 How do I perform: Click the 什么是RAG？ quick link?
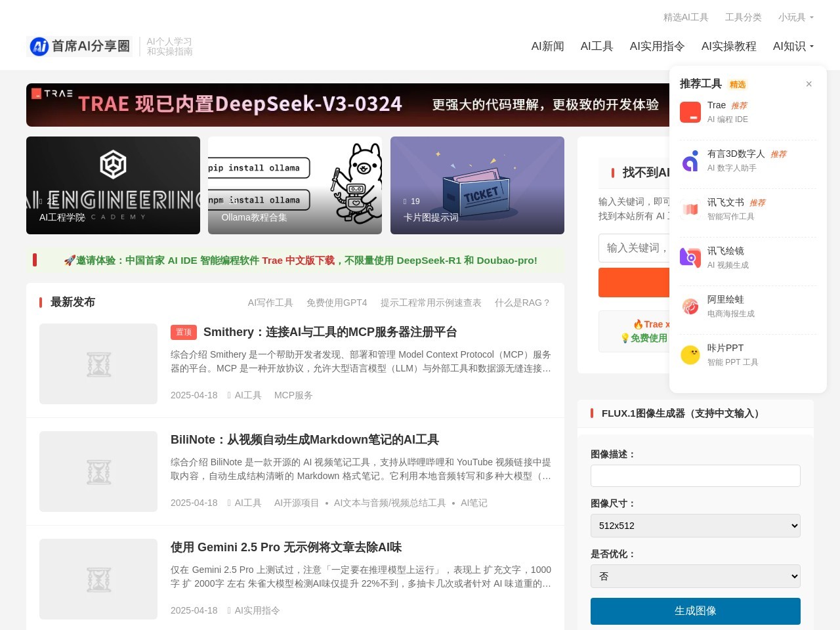[523, 303]
